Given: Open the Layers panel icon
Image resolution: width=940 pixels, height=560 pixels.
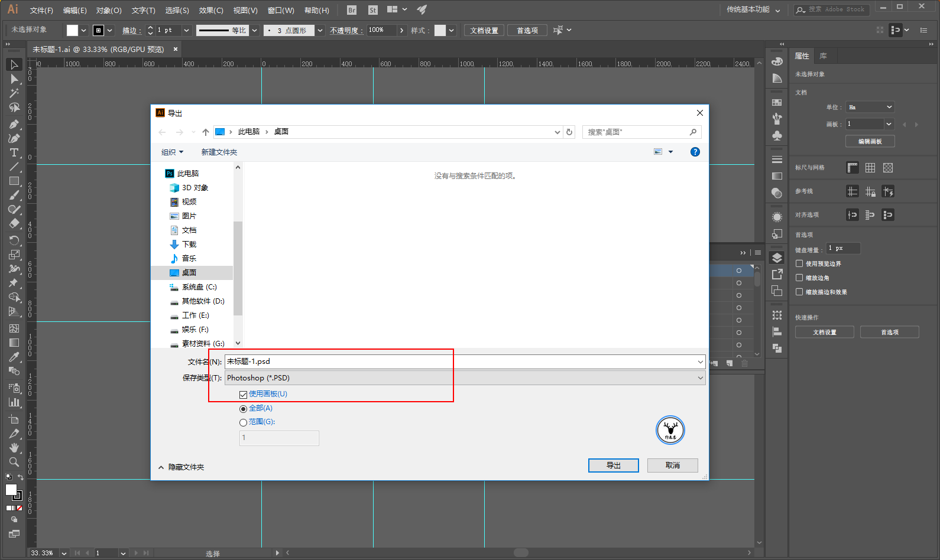Looking at the screenshot, I should click(x=777, y=258).
